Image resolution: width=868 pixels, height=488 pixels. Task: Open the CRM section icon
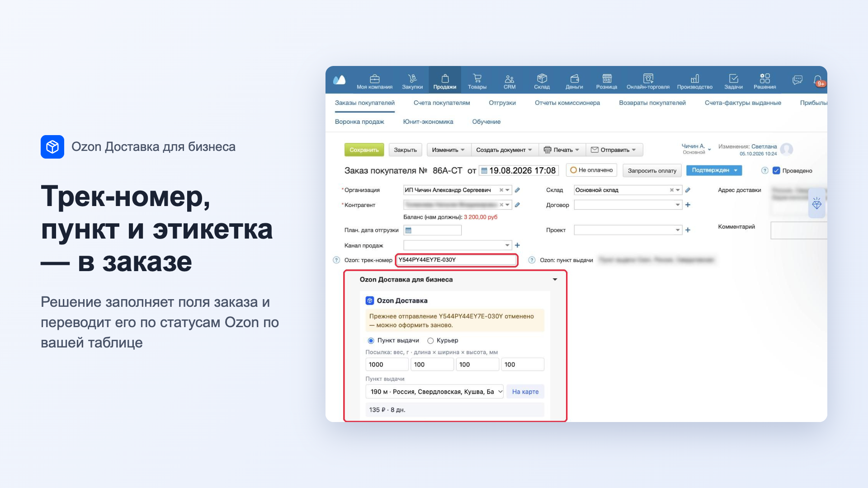[509, 79]
